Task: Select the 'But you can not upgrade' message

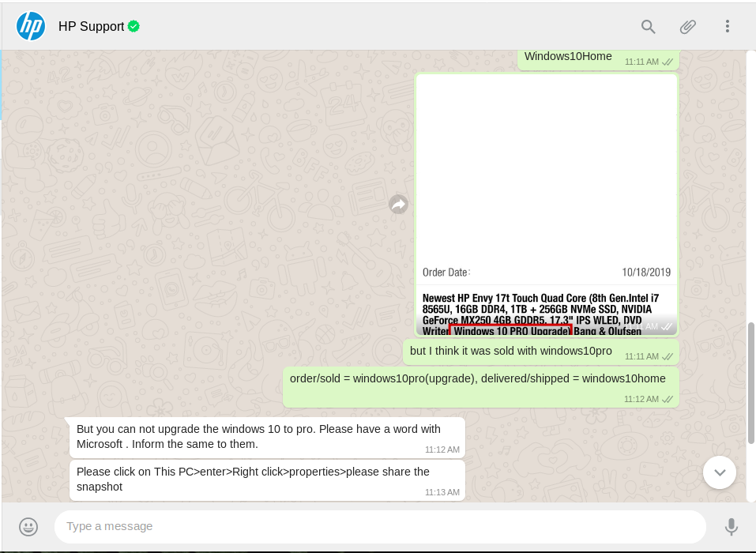Action: [x=267, y=438]
